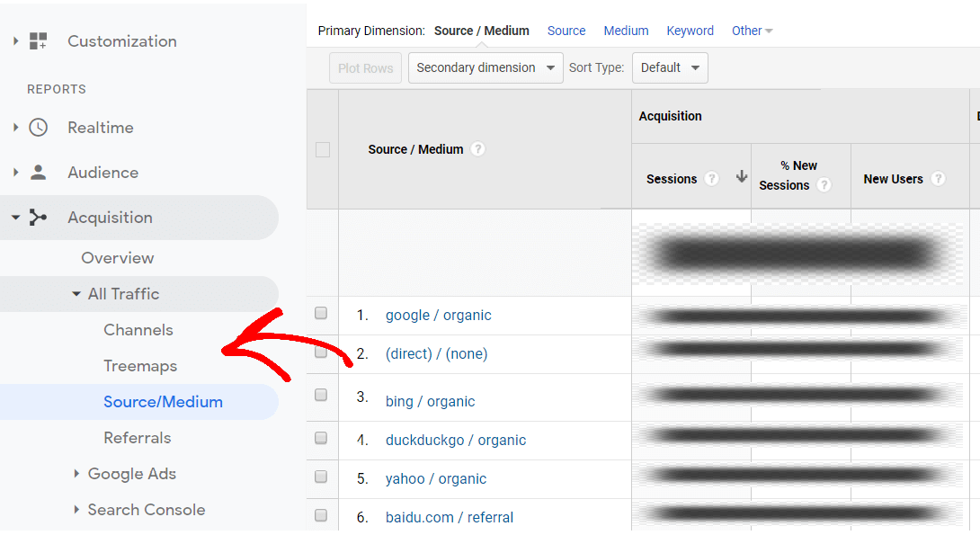Select the checkbox for google / organic row
The height and width of the screenshot is (535, 980).
point(322,315)
